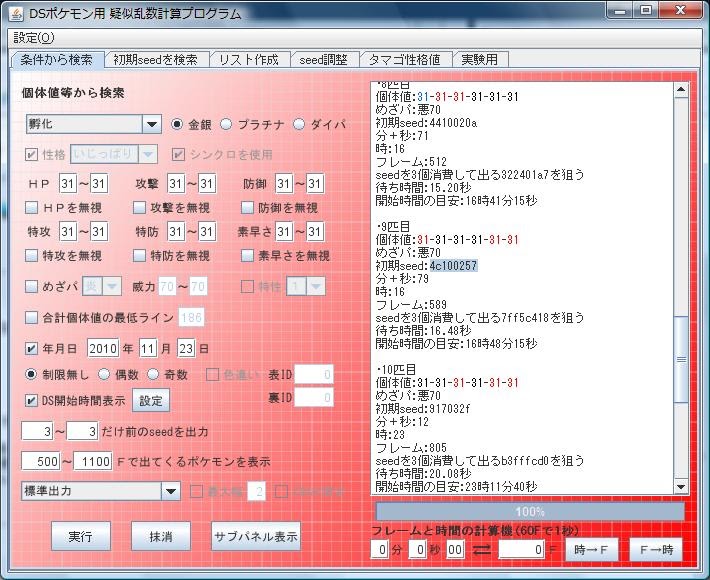
Task: Click the 合計個体値 minimum field 186
Action: click(192, 317)
